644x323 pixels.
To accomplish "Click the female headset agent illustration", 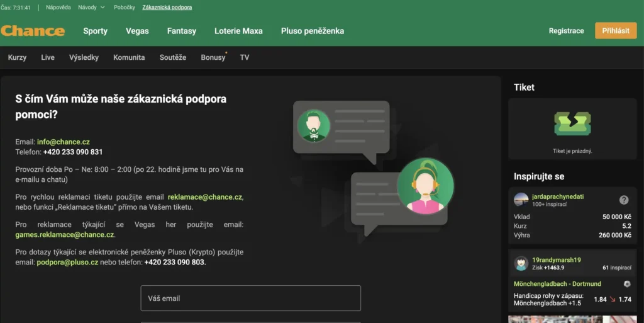I will coord(426,186).
